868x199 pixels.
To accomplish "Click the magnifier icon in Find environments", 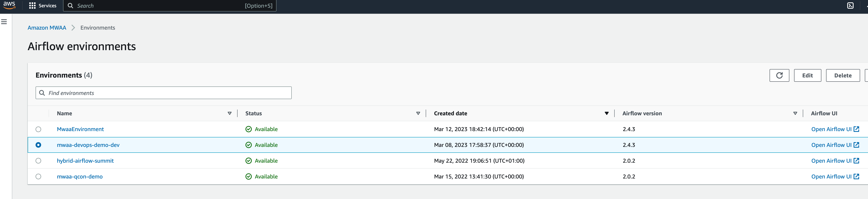I will tap(42, 93).
